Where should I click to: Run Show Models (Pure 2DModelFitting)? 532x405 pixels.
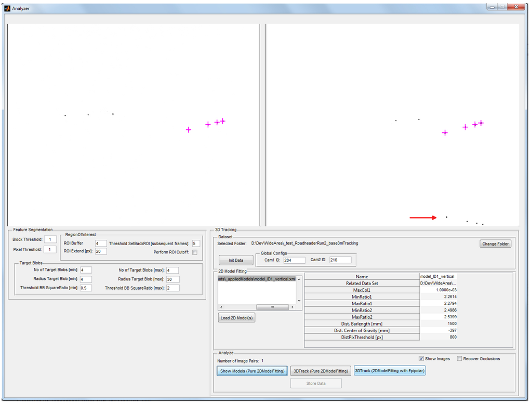pyautogui.click(x=251, y=371)
